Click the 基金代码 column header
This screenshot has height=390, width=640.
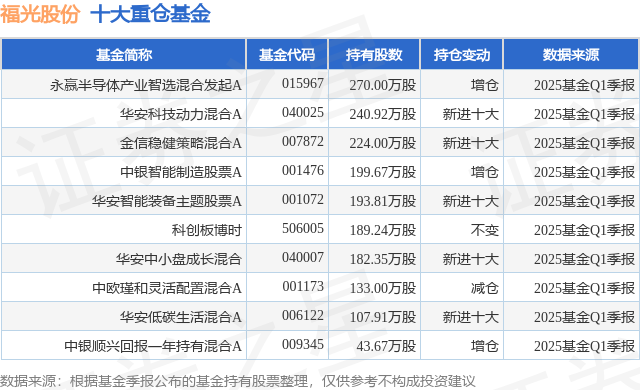pos(287,55)
